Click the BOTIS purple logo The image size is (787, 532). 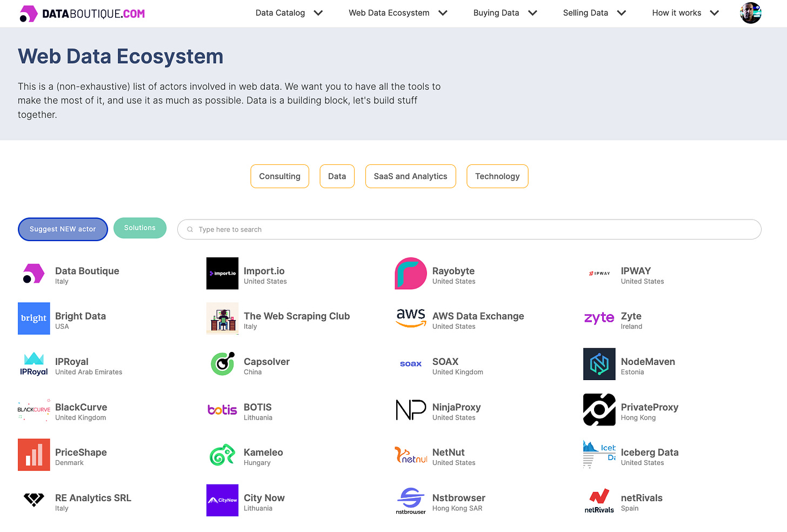(222, 410)
